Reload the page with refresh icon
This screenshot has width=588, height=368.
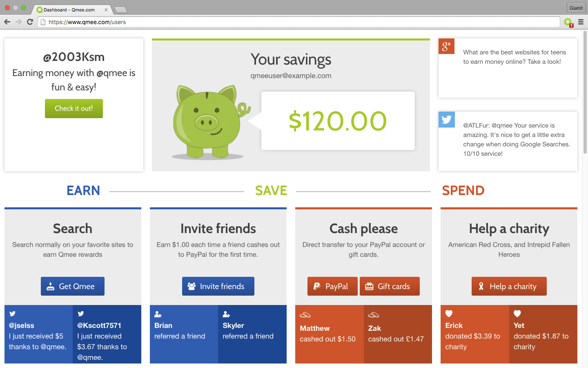(30, 22)
